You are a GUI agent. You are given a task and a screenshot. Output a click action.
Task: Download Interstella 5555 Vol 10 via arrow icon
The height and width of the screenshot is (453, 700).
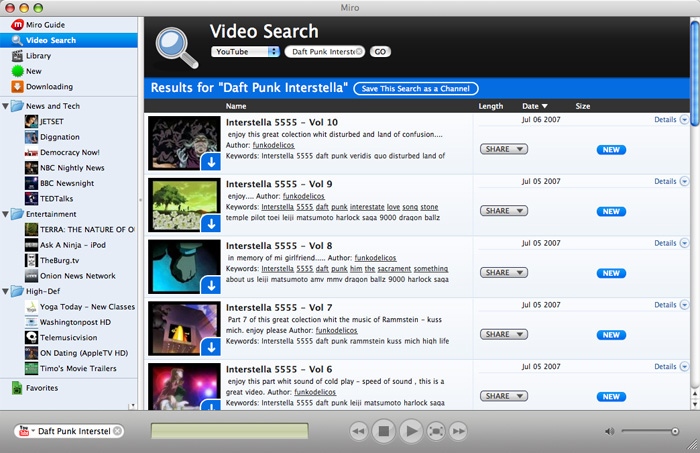coord(210,162)
